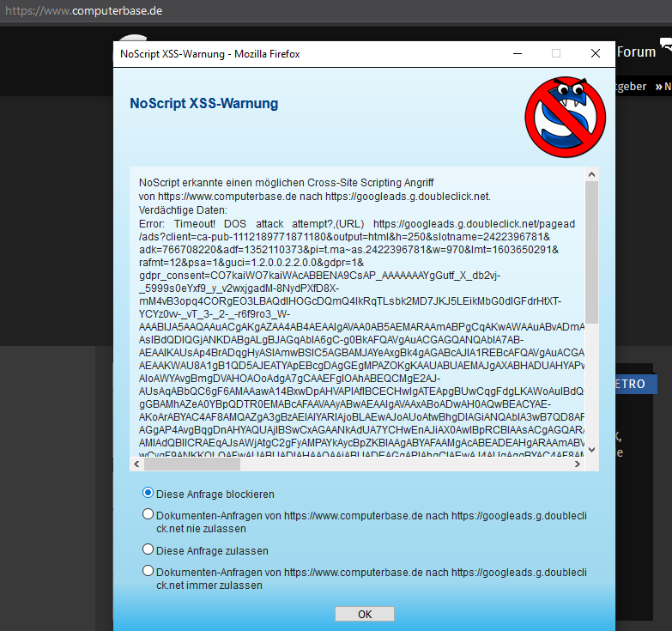Click the down arrow of vertical scrollbar
Image resolution: width=672 pixels, height=631 pixels.
[x=592, y=450]
